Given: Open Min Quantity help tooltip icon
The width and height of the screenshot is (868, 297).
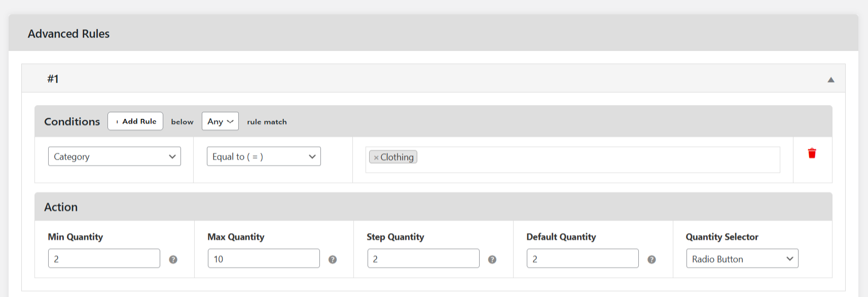Looking at the screenshot, I should (x=173, y=259).
